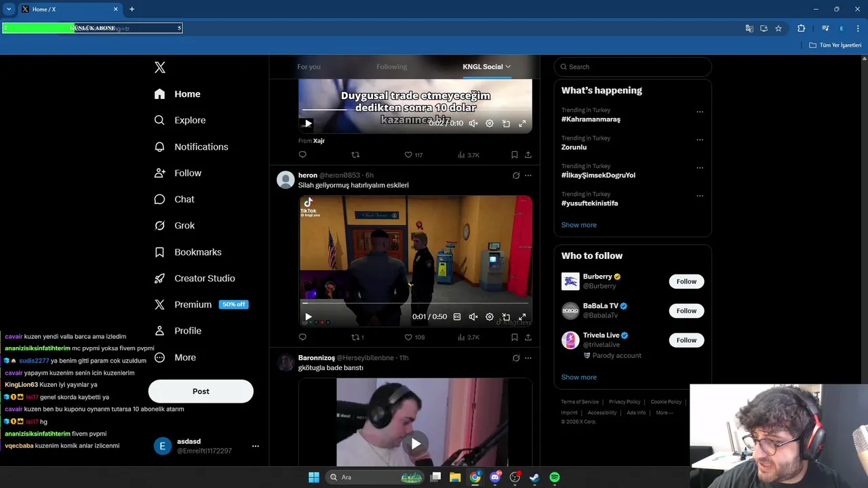Viewport: 868px width, 488px height.
Task: Toggle picture-in-picture on top video
Action: [x=506, y=123]
